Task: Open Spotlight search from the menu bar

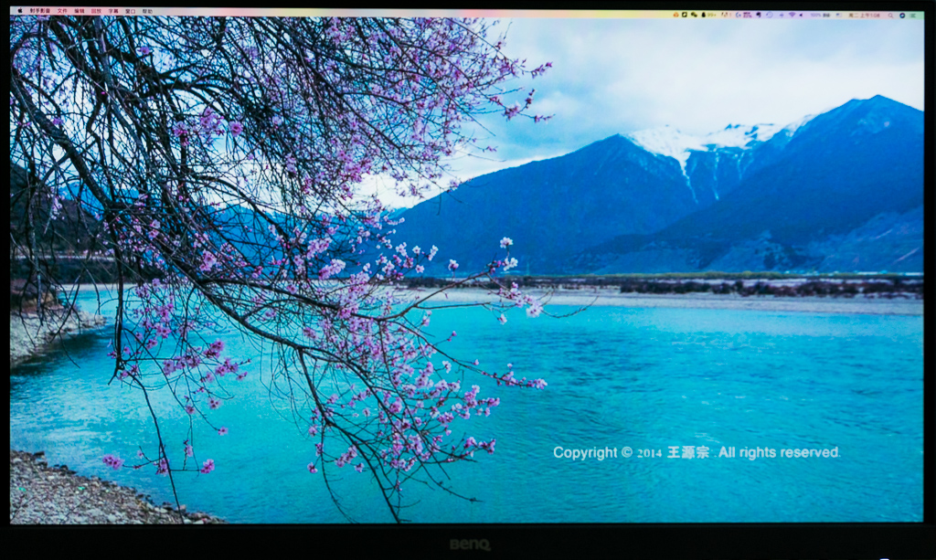Action: pyautogui.click(x=890, y=12)
